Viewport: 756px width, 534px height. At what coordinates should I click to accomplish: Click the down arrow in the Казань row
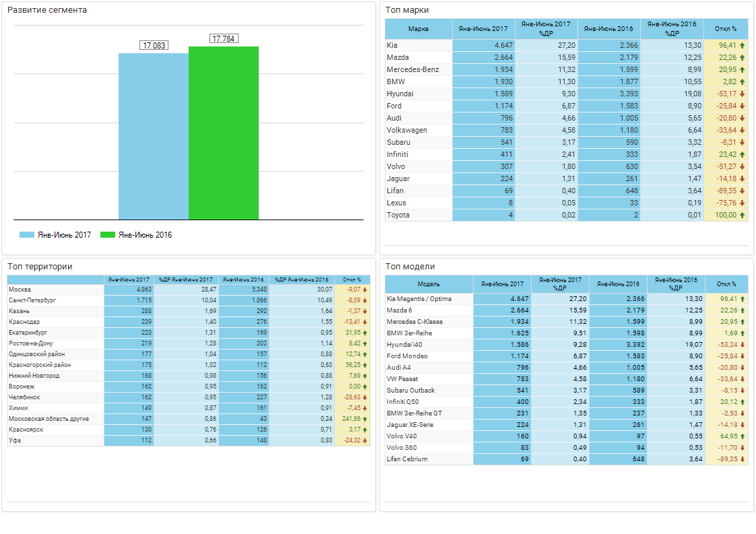[x=365, y=311]
